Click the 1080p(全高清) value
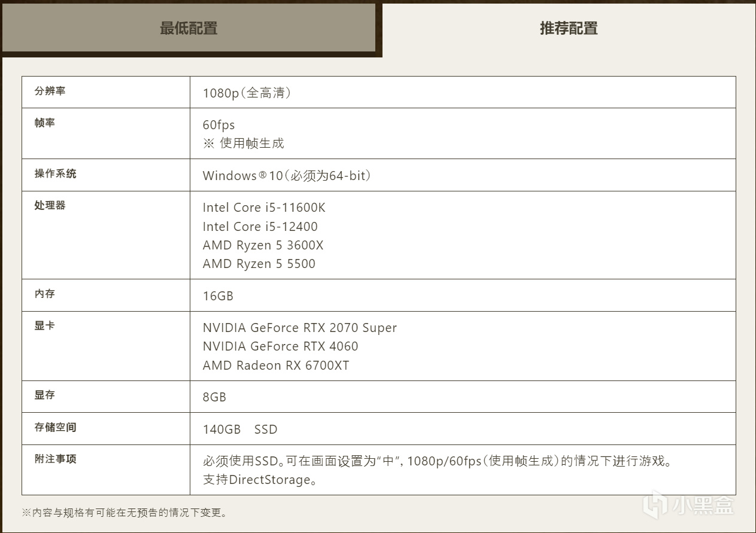The image size is (756, 533). [247, 93]
